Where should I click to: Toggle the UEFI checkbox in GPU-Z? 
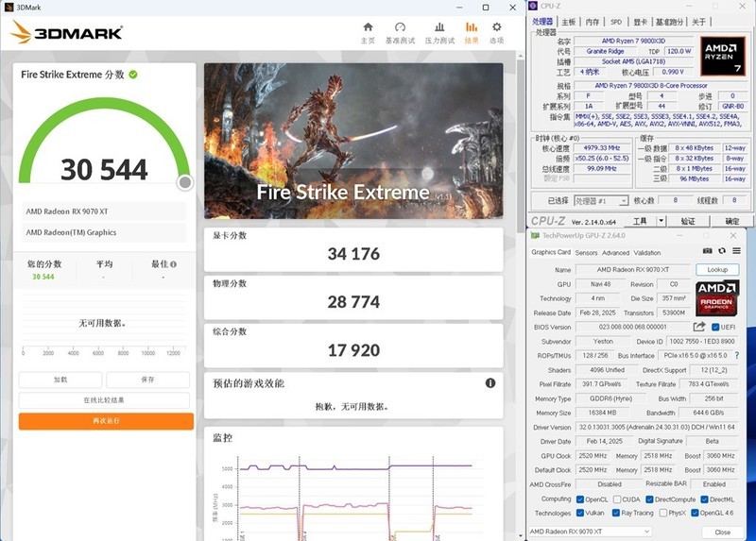click(715, 327)
